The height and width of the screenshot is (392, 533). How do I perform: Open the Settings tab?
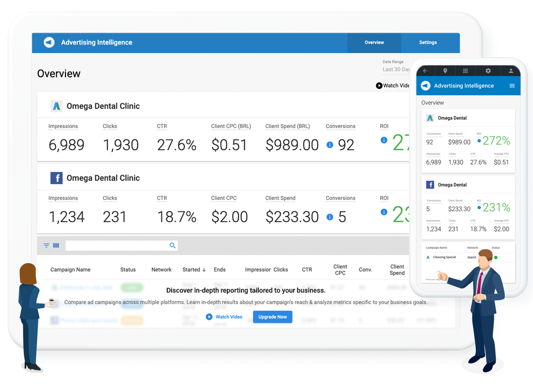click(x=428, y=43)
